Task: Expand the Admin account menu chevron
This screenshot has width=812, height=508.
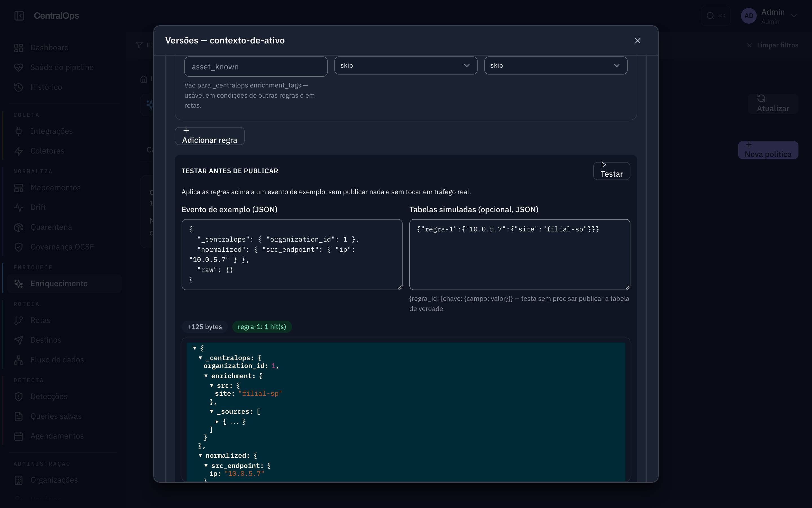Action: (x=794, y=16)
